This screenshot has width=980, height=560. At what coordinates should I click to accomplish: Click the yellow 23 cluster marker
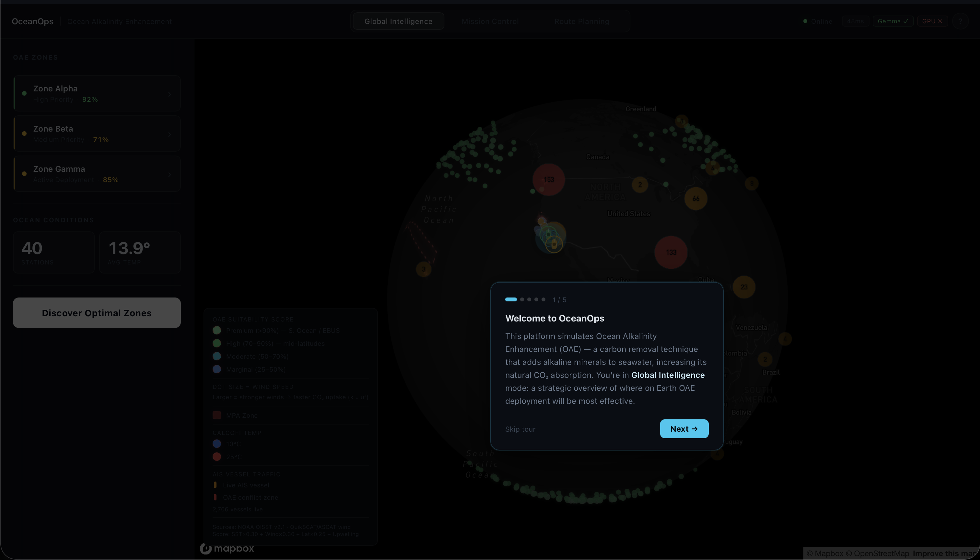[744, 287]
